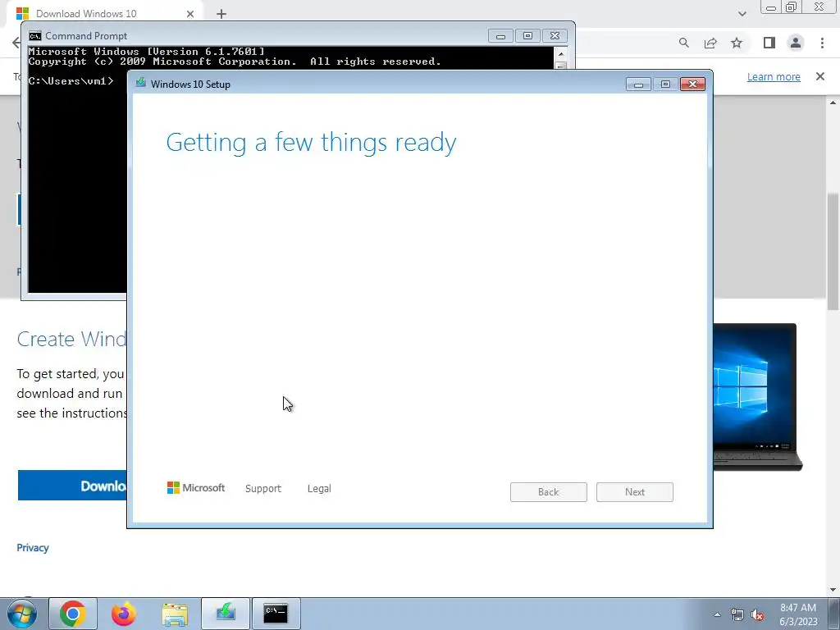Screen dimensions: 840x630
Task: Maximize the Command Prompt window
Action: [x=527, y=36]
